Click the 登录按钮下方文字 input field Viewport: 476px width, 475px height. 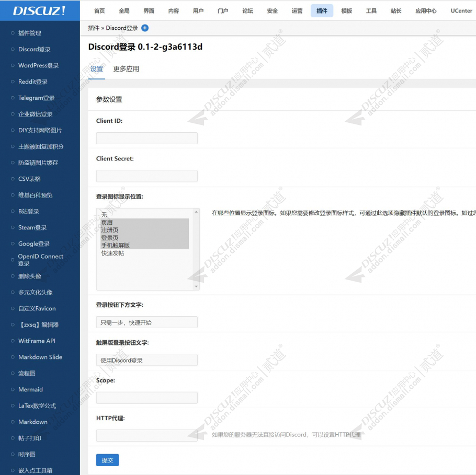click(x=146, y=322)
